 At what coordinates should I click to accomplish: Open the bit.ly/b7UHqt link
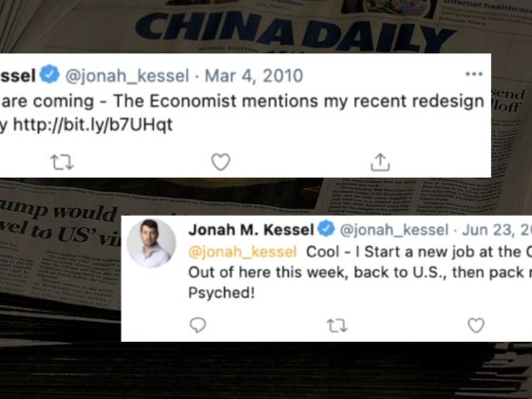[x=93, y=124]
